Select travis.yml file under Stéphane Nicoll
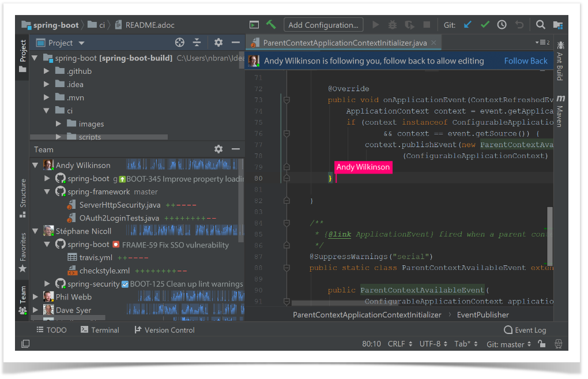The height and width of the screenshot is (379, 588). 96,257
